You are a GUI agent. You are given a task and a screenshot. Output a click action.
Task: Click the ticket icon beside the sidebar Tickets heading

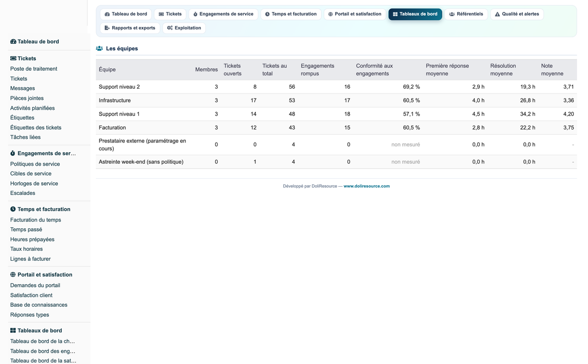pos(13,58)
